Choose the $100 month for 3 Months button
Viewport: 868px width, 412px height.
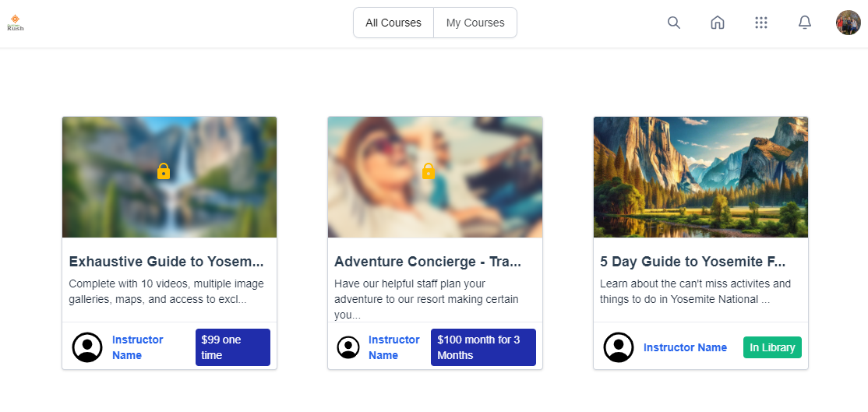483,347
